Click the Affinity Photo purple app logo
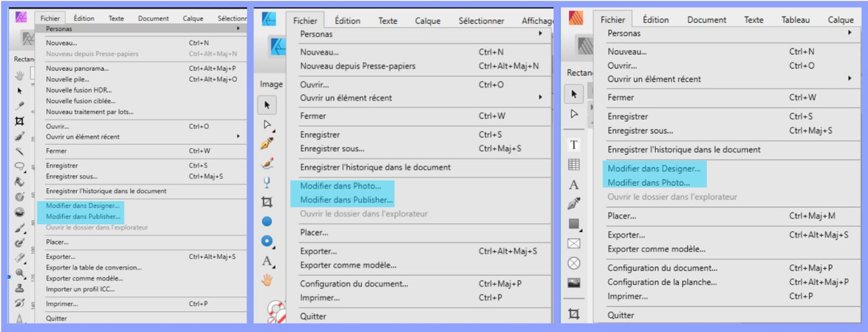 [20, 18]
